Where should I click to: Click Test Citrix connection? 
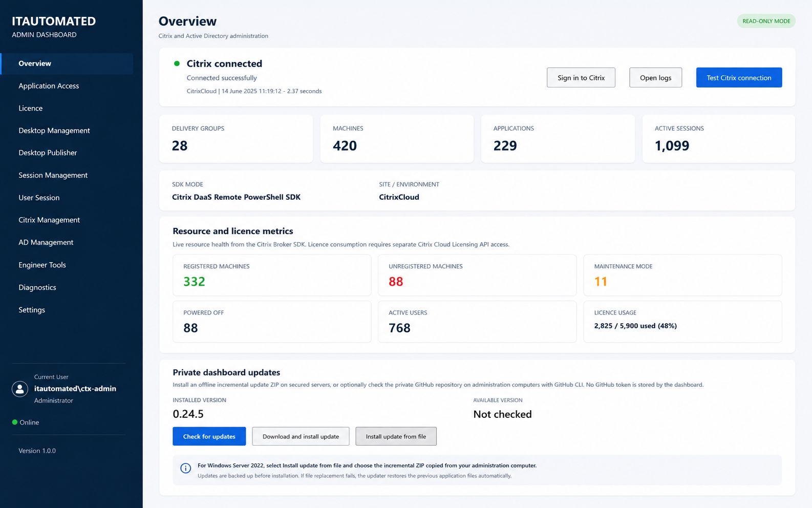739,78
